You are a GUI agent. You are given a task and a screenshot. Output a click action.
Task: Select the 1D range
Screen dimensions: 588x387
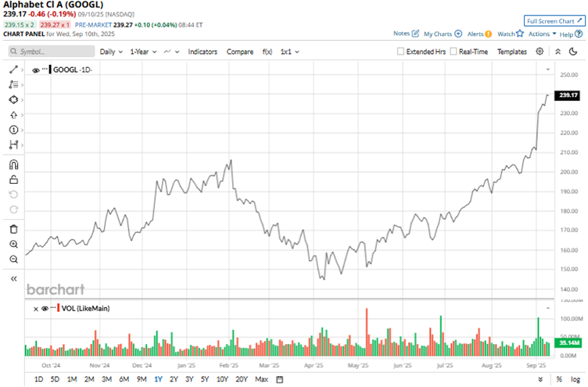pos(38,379)
